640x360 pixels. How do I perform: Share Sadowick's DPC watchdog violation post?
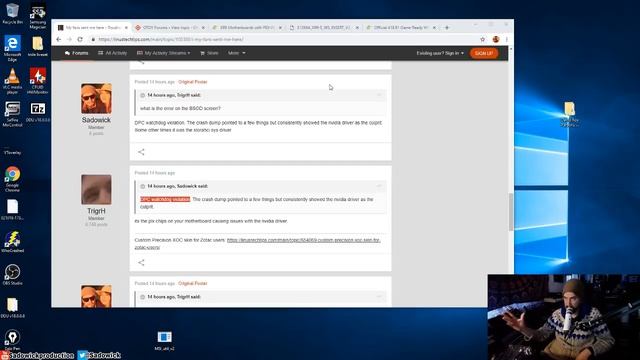click(141, 152)
